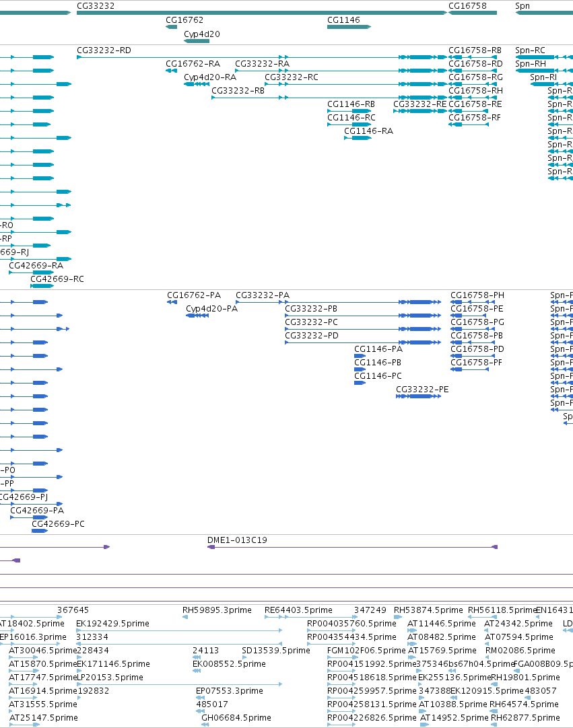Select protein CG1146-PA
Image resolution: width=573 pixels, height=728 pixels.
(360, 356)
